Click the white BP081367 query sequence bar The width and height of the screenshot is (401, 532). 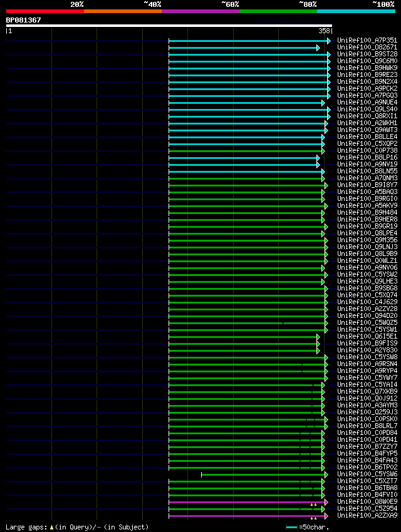point(169,26)
